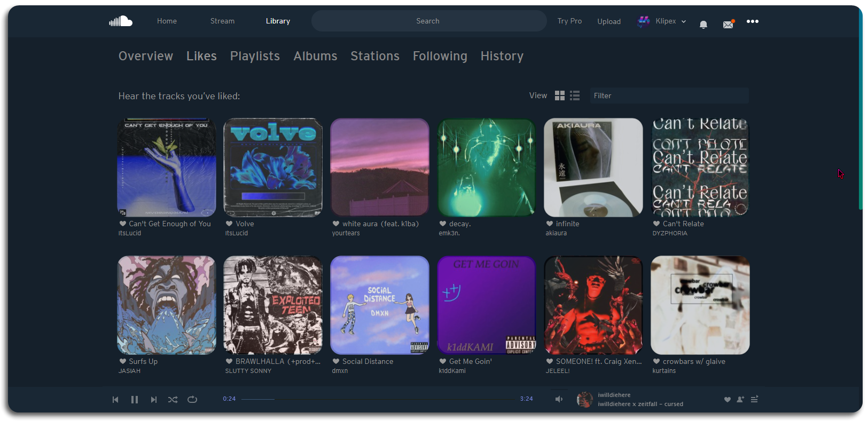The width and height of the screenshot is (868, 421).
Task: Open yourtears artist link
Action: (346, 233)
